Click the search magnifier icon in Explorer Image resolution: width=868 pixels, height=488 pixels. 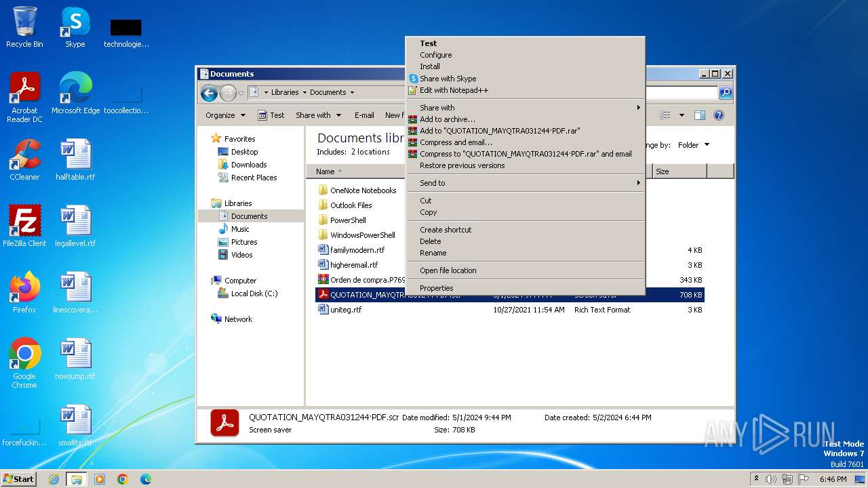click(725, 93)
